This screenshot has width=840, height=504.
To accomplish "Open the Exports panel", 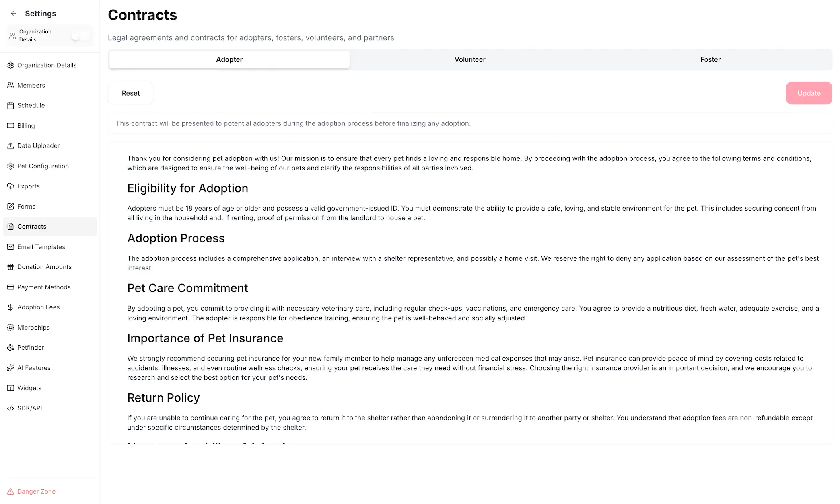I will click(x=28, y=186).
